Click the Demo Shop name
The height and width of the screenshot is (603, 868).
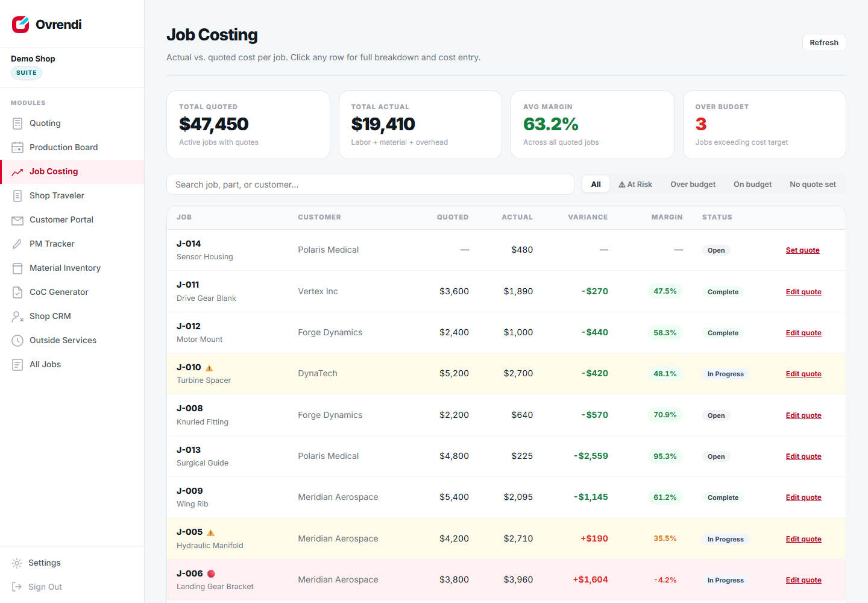33,58
